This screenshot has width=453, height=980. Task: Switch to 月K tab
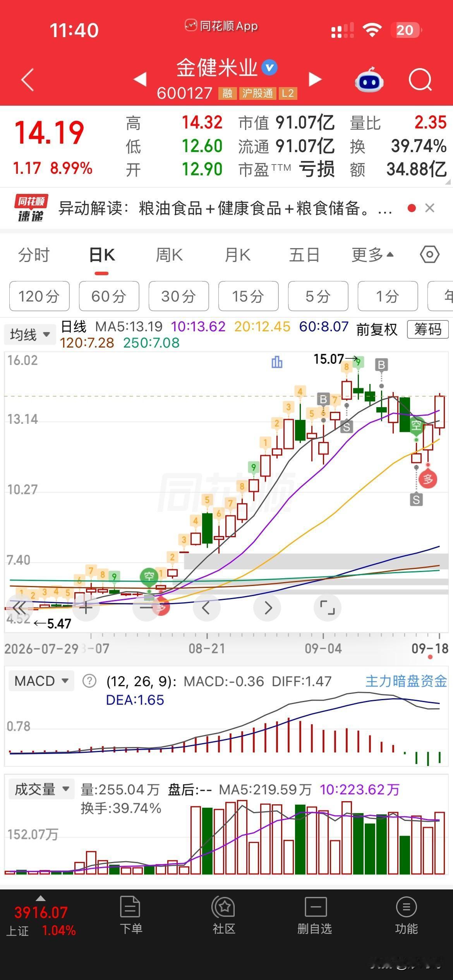[x=237, y=255]
